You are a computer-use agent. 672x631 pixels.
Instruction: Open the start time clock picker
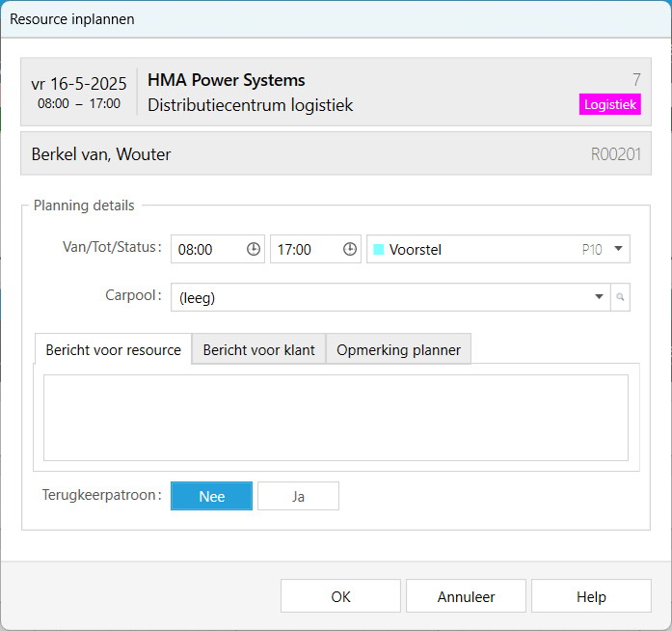(254, 249)
